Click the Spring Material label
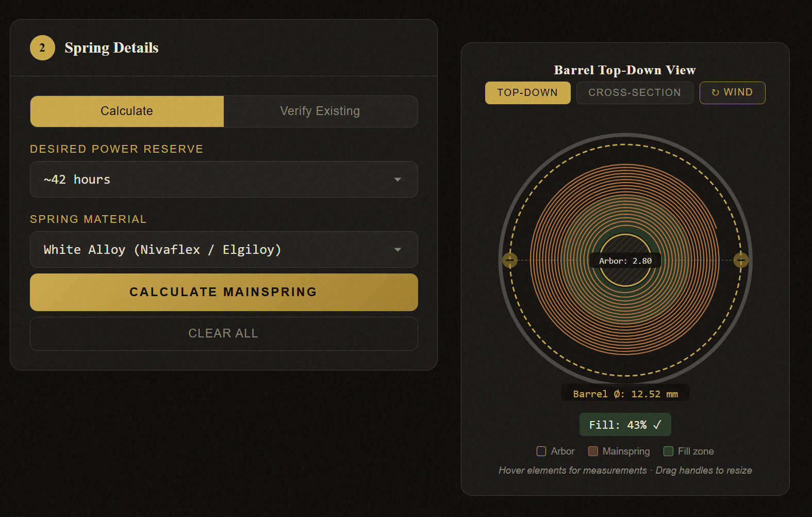 (88, 219)
